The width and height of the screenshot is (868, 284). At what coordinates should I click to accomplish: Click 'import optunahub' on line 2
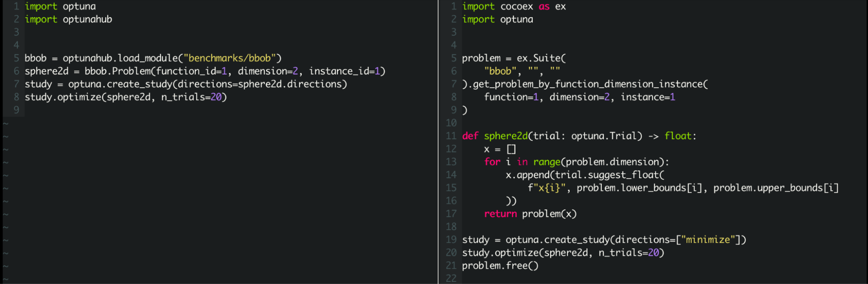coord(68,20)
